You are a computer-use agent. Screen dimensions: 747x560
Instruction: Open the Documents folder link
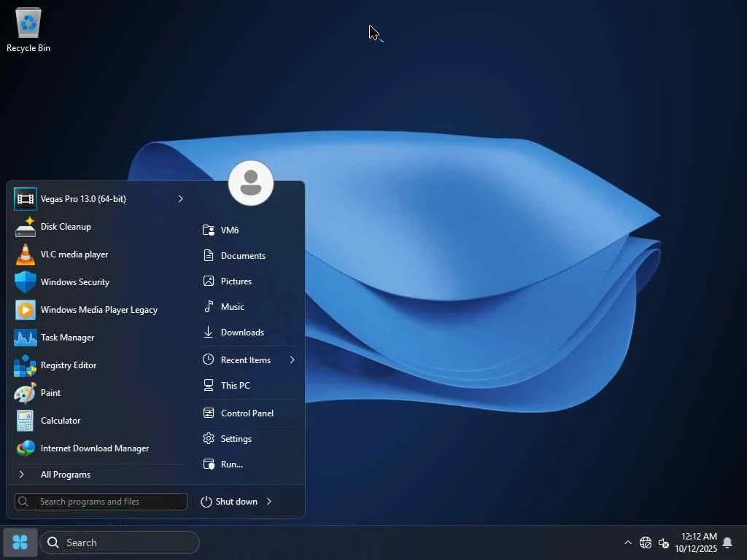(x=248, y=256)
